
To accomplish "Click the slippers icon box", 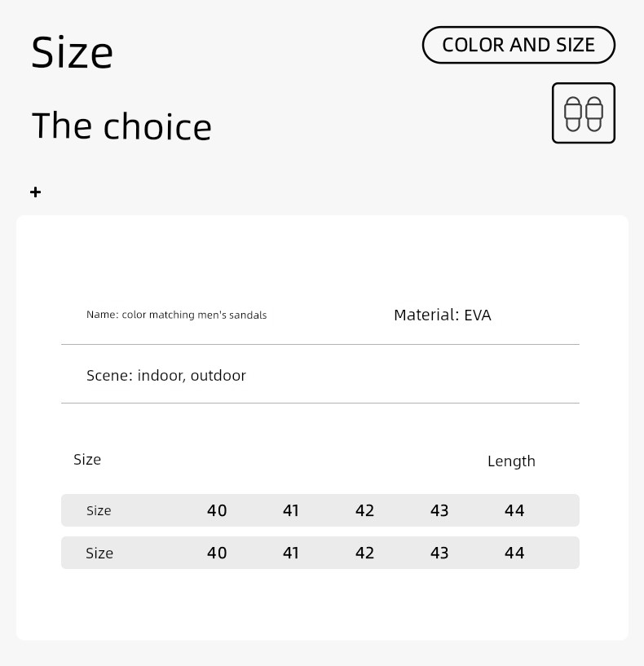I will point(583,113).
